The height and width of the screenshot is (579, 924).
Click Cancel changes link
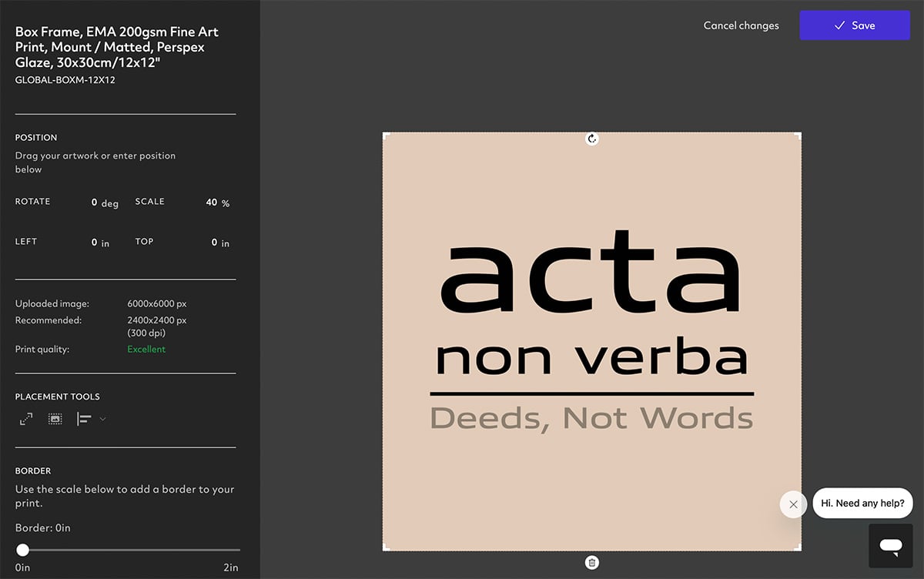click(x=741, y=25)
